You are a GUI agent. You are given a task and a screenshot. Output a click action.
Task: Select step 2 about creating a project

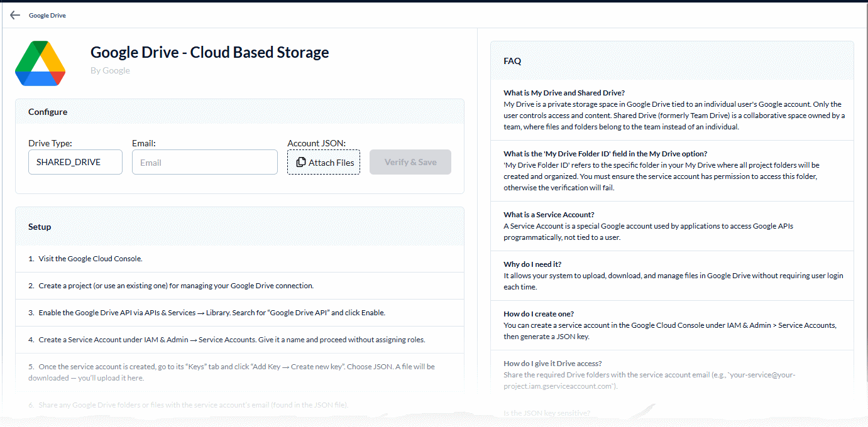(239, 286)
